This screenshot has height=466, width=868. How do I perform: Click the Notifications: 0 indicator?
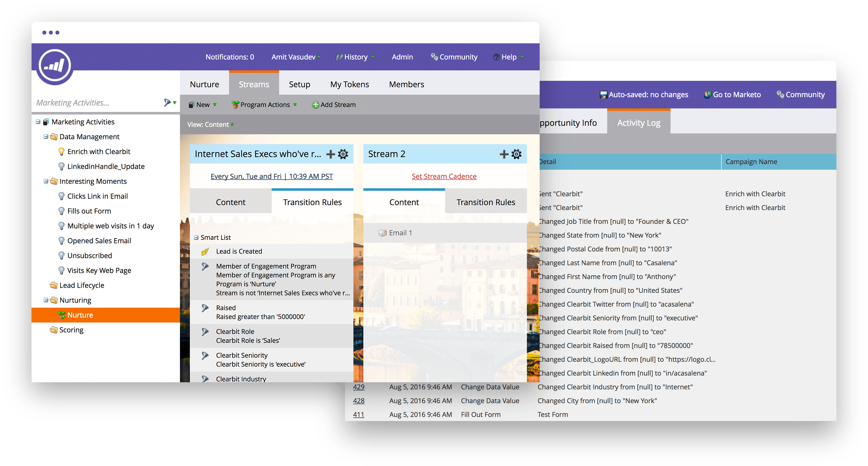230,57
